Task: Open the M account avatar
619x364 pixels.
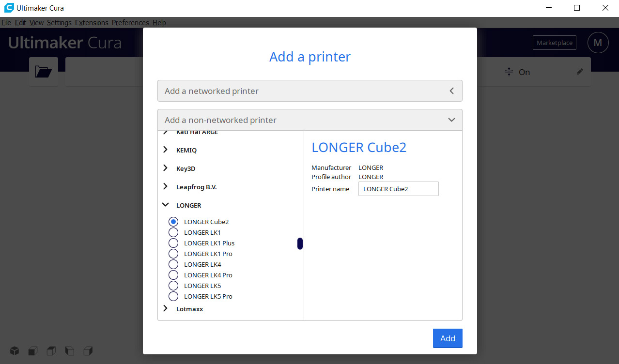Action: click(598, 43)
